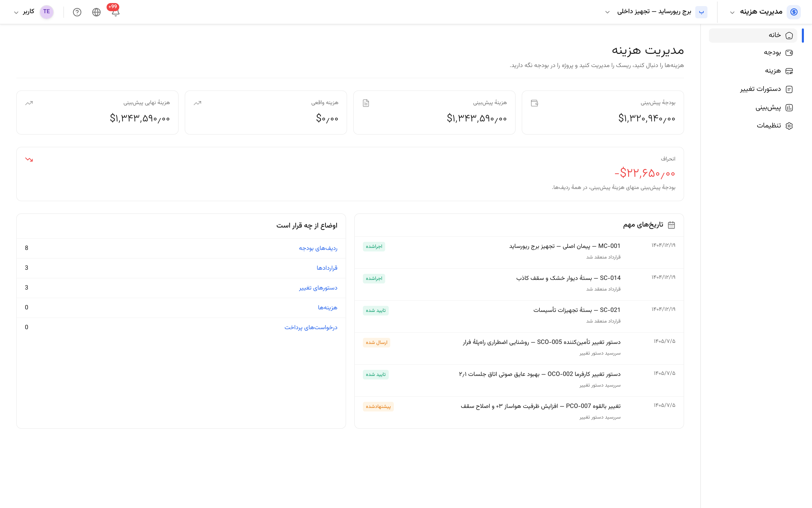
Task: Open دستورات تغییر section in sidebar
Action: click(753, 89)
